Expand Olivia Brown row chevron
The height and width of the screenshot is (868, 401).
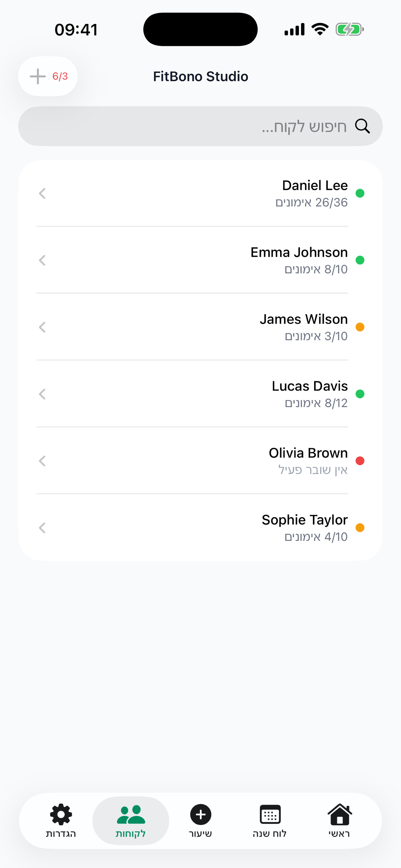(x=42, y=461)
